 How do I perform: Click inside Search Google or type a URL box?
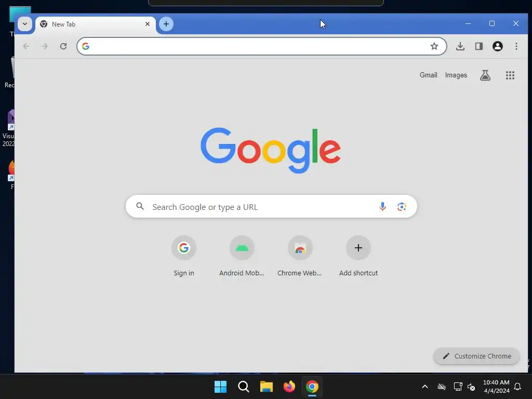coord(271,207)
